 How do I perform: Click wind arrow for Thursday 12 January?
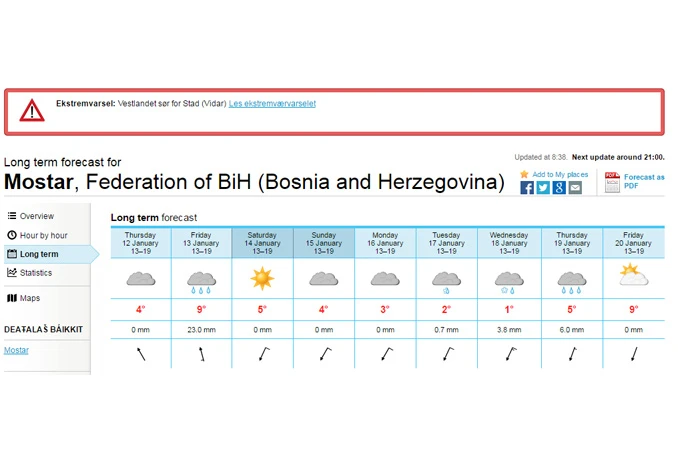coord(141,354)
